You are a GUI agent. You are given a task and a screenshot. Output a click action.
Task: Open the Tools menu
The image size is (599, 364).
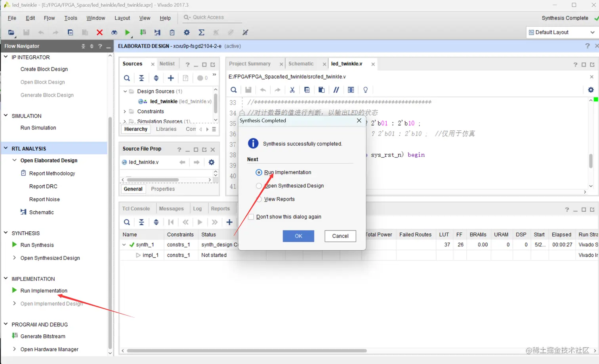point(71,18)
